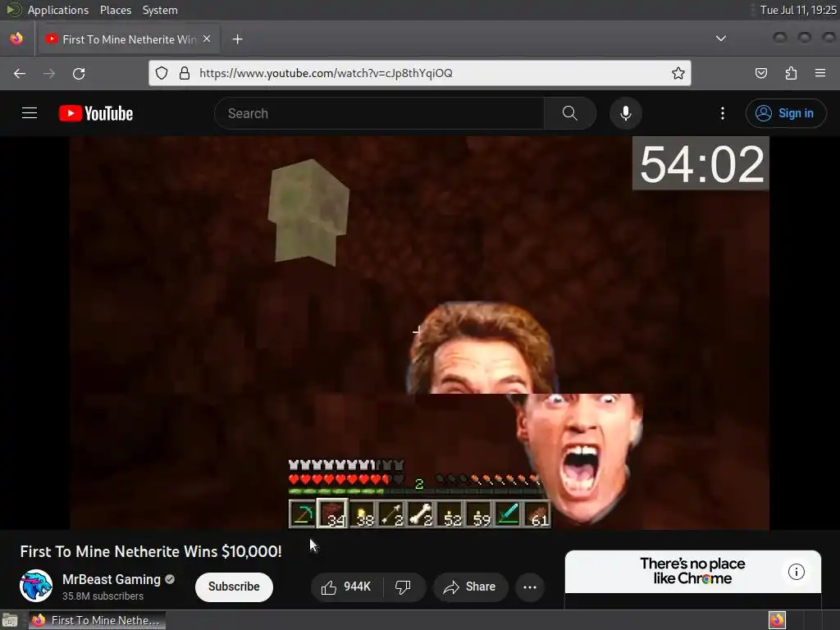Click the show desktop icon in taskbar

pyautogui.click(x=10, y=620)
